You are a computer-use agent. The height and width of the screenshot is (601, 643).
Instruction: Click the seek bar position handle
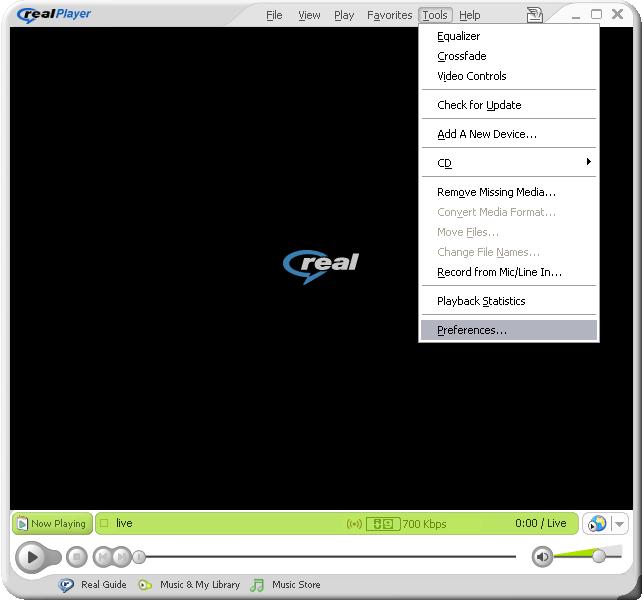[x=139, y=557]
